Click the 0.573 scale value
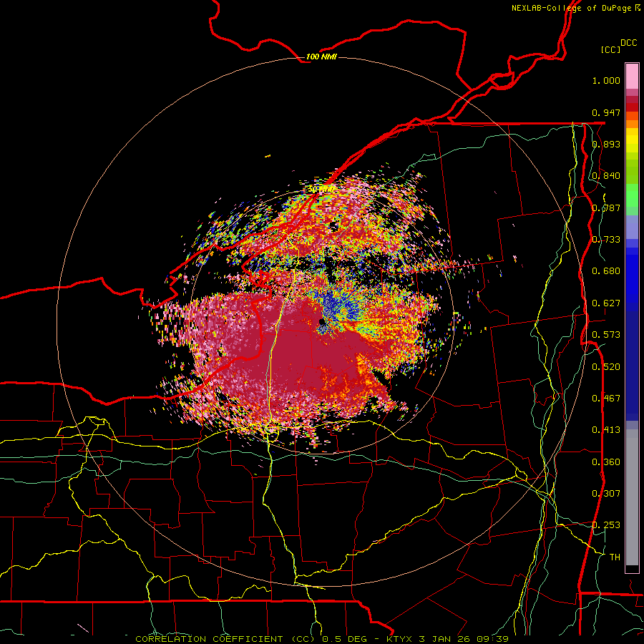Screen dimensions: 644x644 (x=606, y=335)
